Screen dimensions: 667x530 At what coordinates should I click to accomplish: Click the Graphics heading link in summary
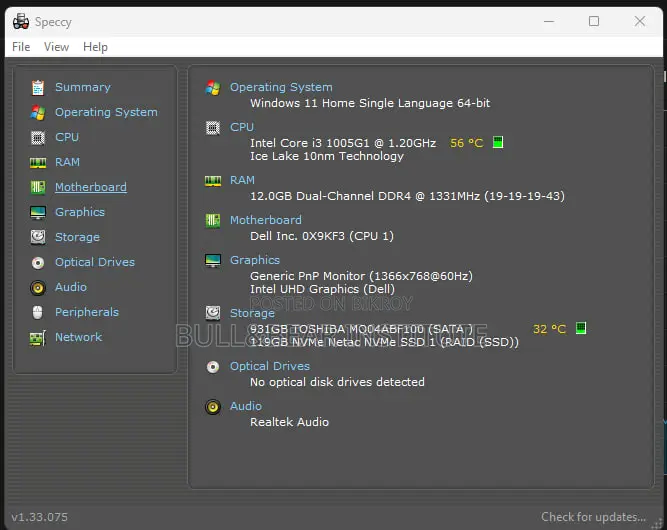click(255, 260)
